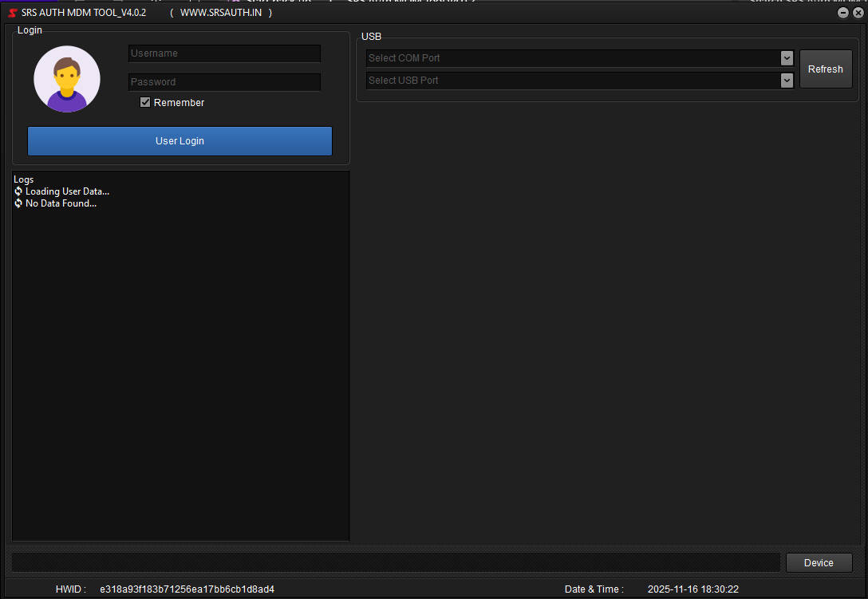Click the empty progress bar beside Device
Viewport: 868px width, 599px height.
tap(396, 562)
